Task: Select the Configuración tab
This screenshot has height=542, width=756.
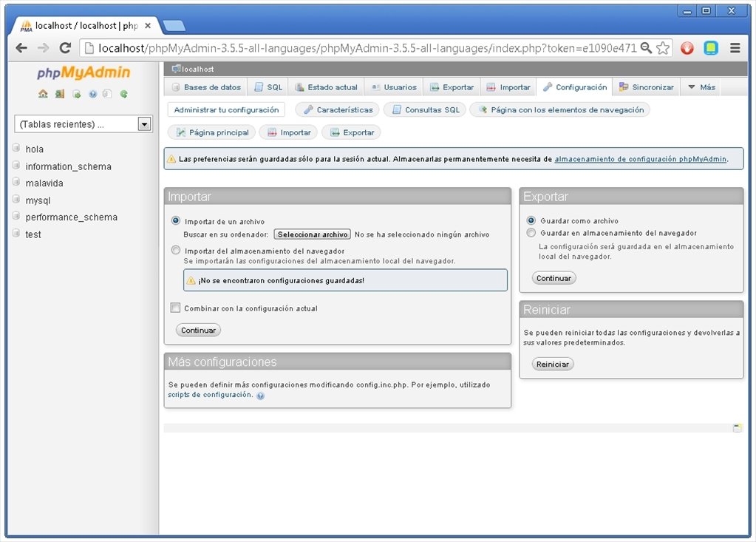Action: [x=575, y=87]
